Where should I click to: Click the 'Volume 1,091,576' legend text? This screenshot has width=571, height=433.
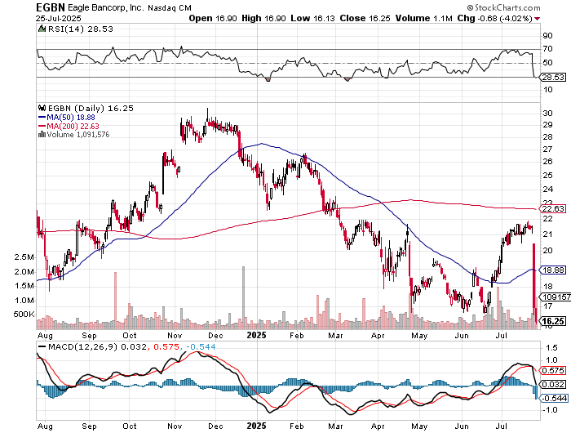coord(78,134)
